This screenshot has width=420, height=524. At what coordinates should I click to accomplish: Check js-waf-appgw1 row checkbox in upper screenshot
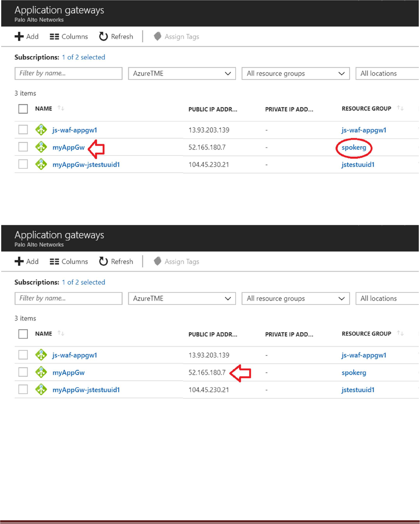click(23, 130)
